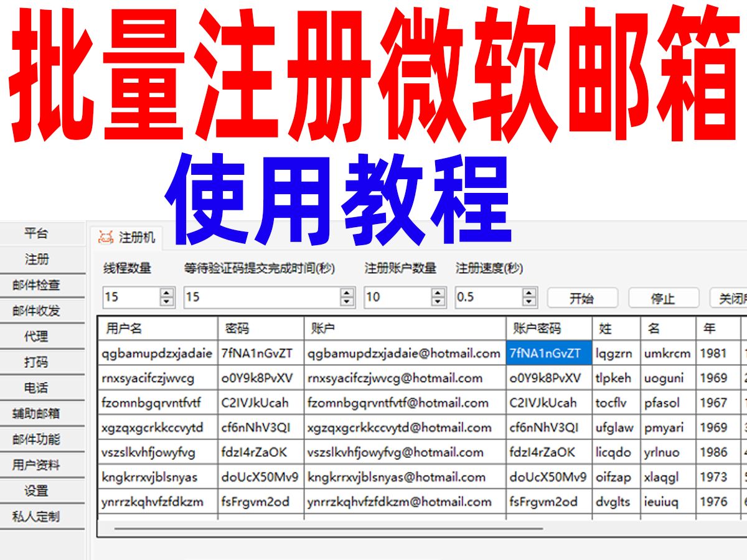Select first name cell umkrcm
The image size is (747, 560).
coord(668,353)
